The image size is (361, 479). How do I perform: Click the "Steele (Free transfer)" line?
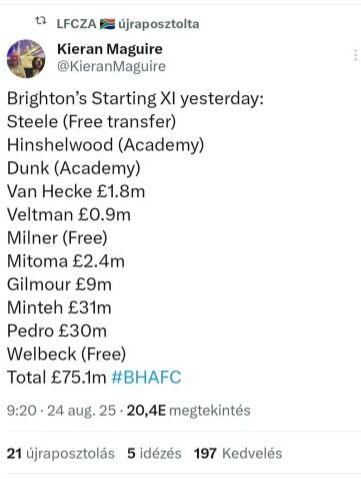point(91,121)
